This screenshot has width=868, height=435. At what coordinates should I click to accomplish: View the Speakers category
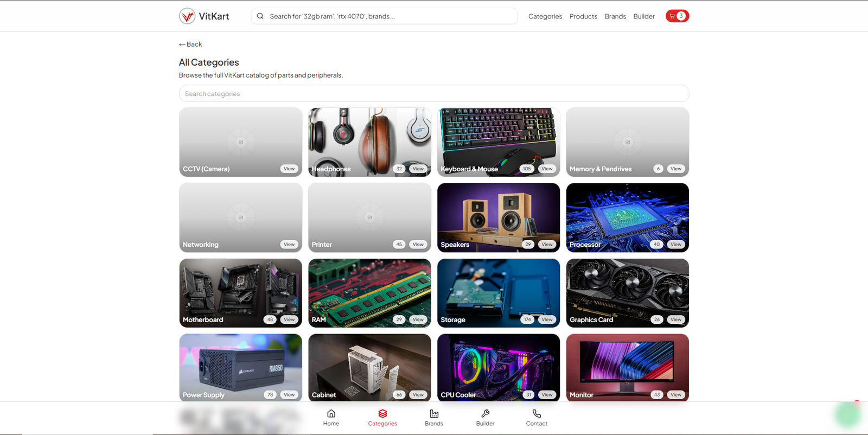[x=547, y=245]
